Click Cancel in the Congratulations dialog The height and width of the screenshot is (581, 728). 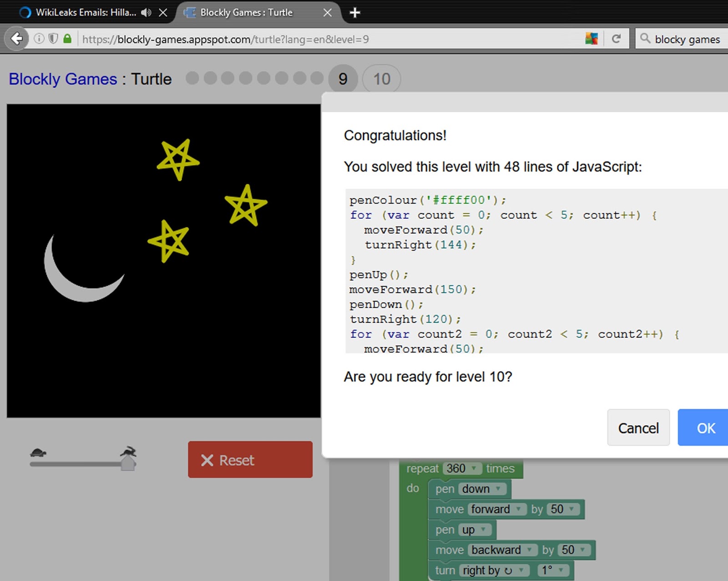tap(638, 428)
